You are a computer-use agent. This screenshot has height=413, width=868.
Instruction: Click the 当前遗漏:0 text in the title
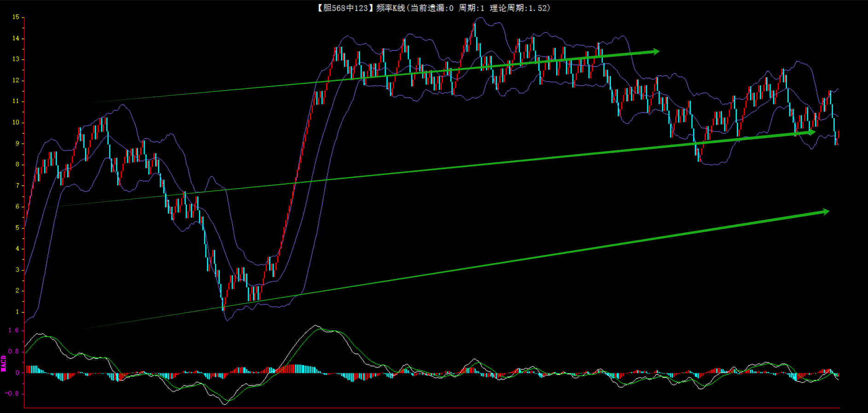point(432,8)
